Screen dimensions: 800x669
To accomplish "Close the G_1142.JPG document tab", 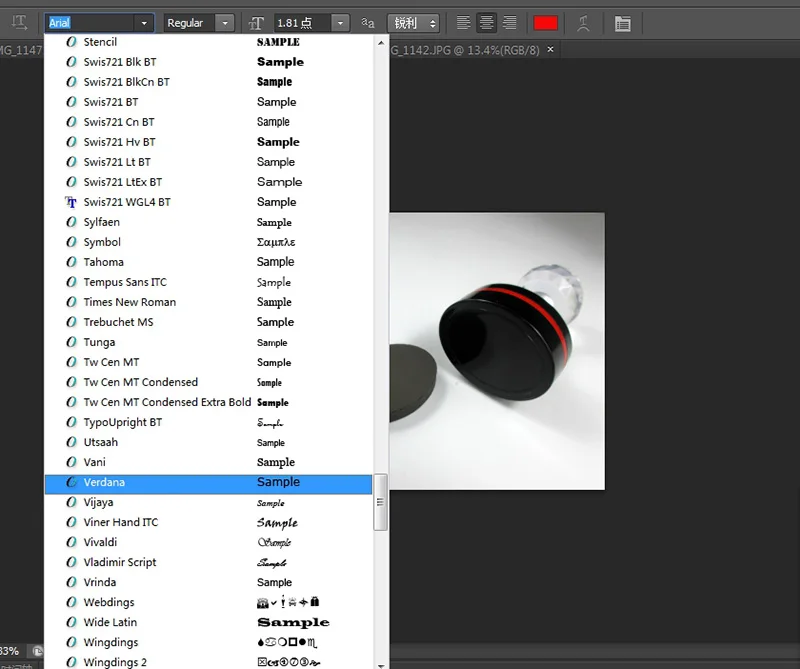I will pos(551,49).
